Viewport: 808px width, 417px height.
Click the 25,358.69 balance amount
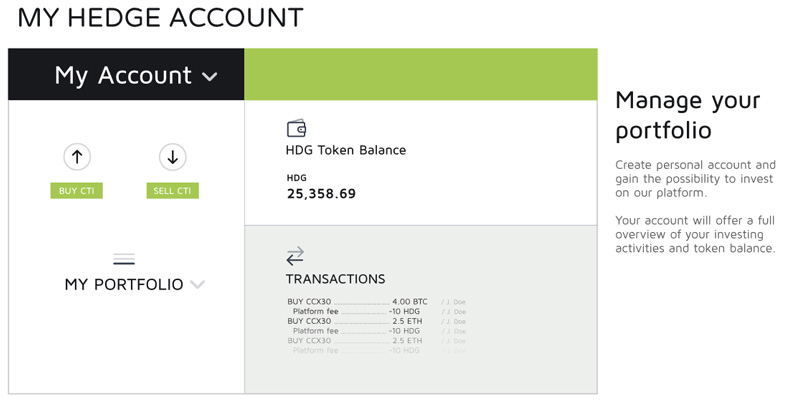click(x=321, y=194)
